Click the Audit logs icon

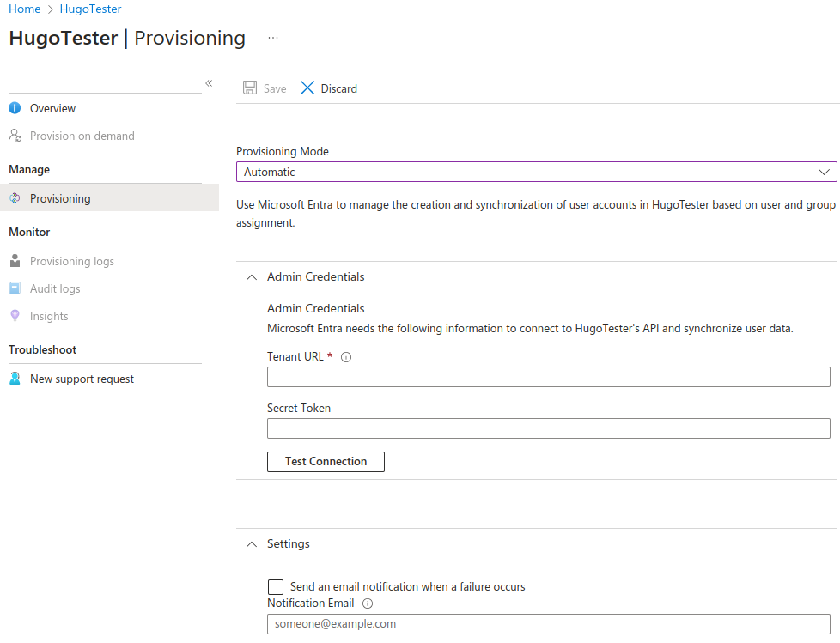point(15,288)
